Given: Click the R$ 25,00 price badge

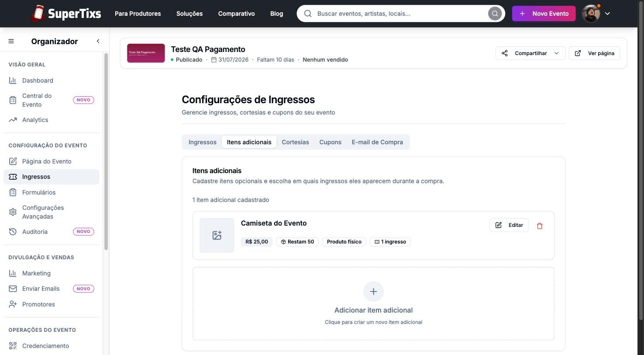Looking at the screenshot, I should pyautogui.click(x=257, y=242).
